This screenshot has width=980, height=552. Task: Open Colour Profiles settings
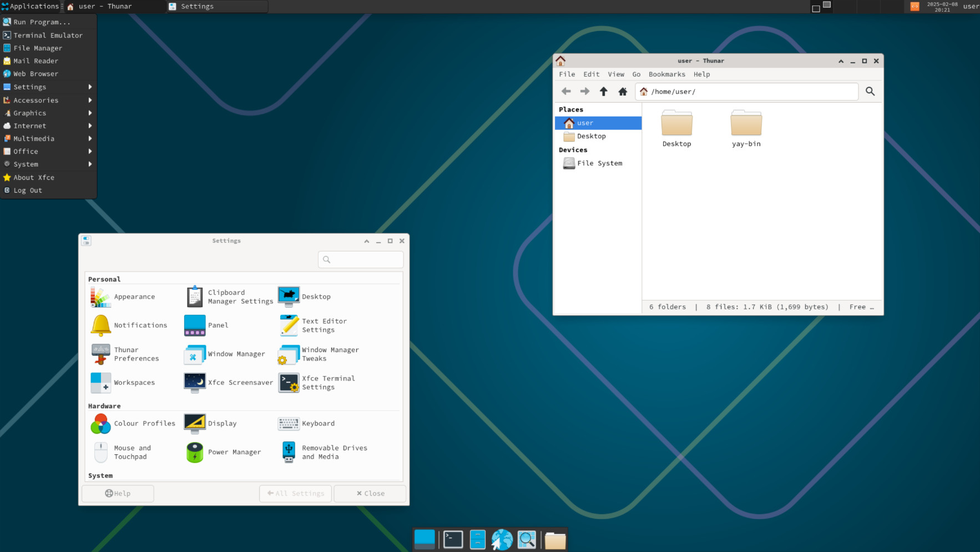click(x=100, y=424)
